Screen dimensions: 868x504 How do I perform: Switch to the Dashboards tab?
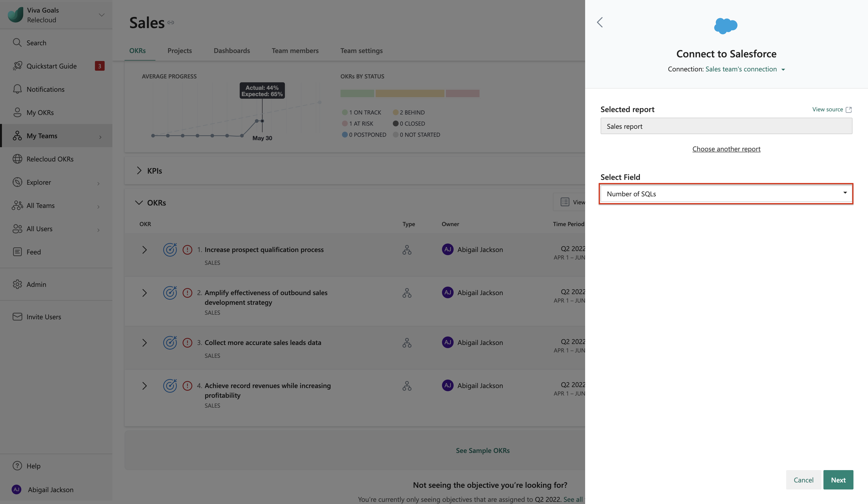[x=232, y=51]
